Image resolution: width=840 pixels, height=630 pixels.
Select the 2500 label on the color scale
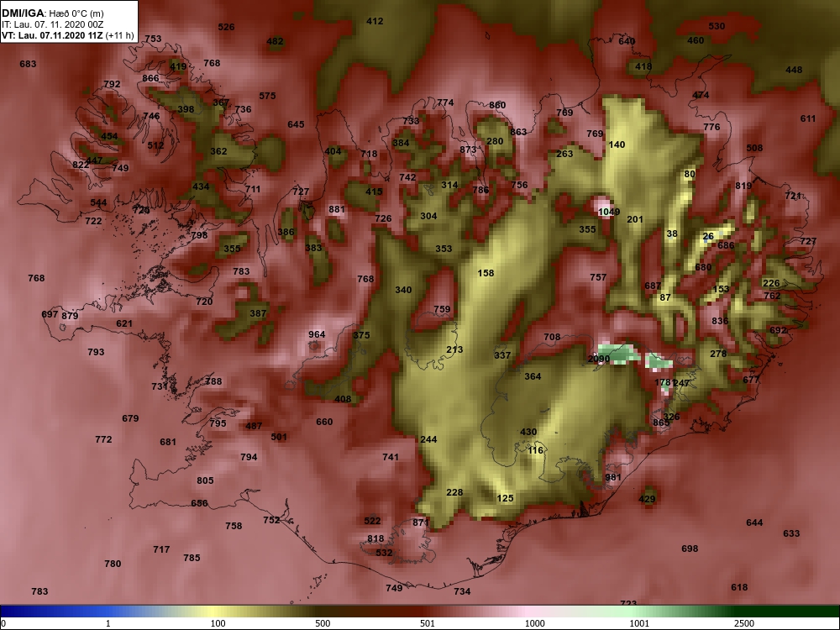click(x=744, y=623)
